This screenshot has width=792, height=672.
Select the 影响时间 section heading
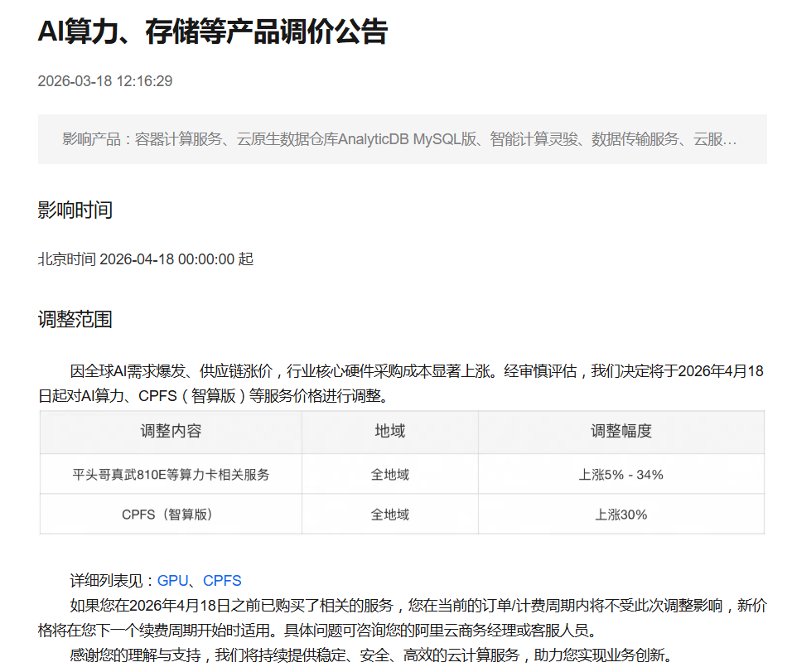pos(75,210)
